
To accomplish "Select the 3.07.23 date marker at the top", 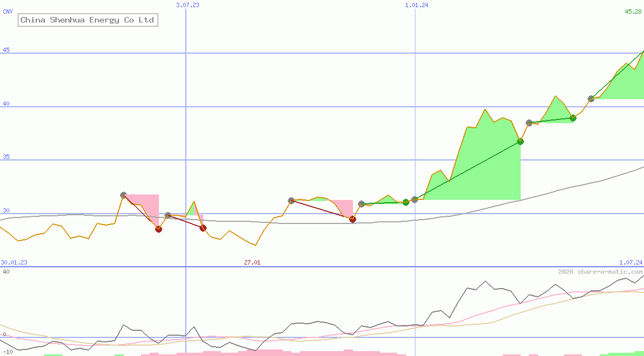I will pyautogui.click(x=188, y=5).
